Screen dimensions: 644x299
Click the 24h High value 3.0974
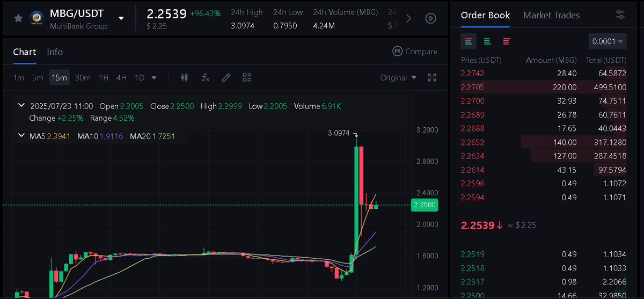click(x=243, y=25)
